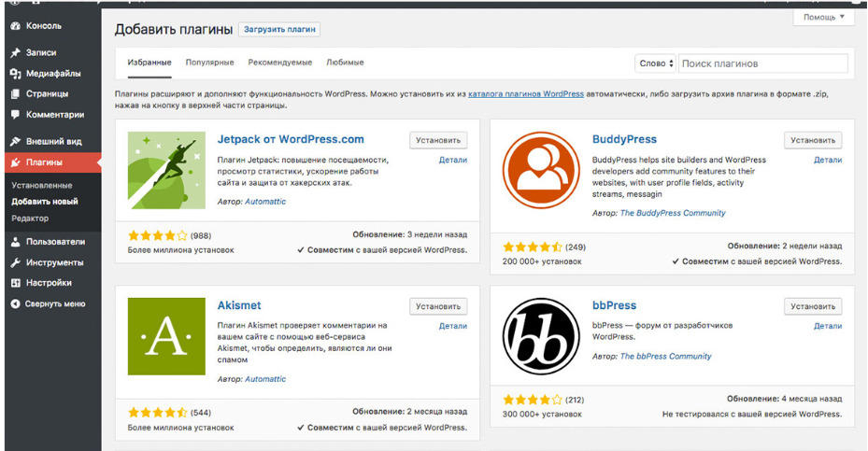Open the Редактор submenu item
This screenshot has height=451, width=868.
point(30,218)
